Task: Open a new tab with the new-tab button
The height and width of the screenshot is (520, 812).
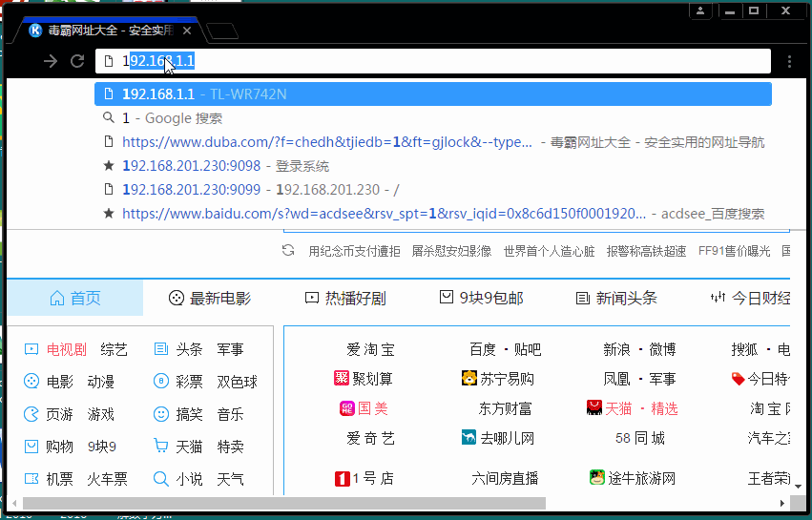Action: (222, 31)
